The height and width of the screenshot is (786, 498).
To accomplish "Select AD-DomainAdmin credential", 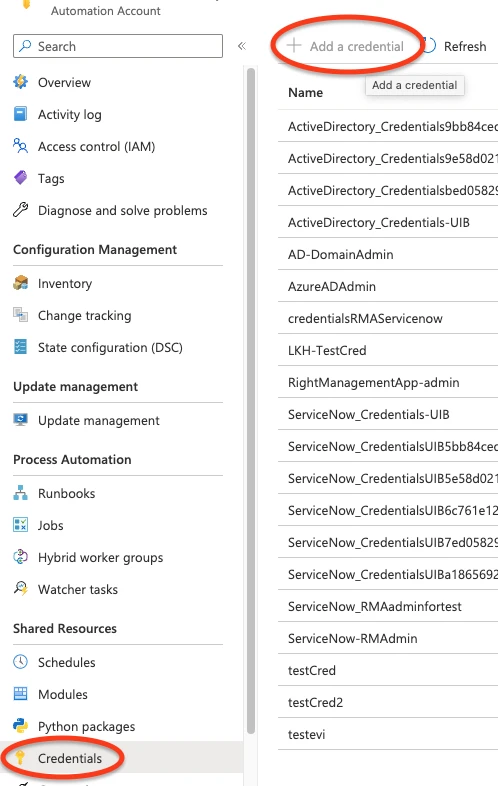I will (x=388, y=254).
